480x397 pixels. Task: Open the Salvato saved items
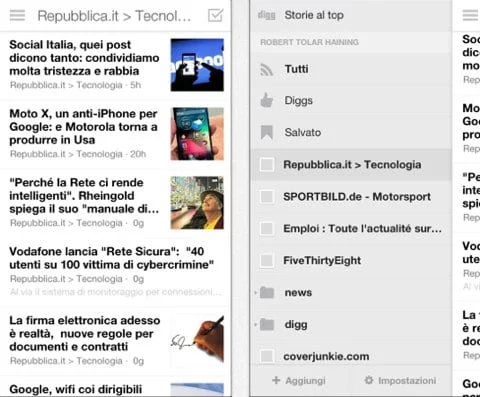coord(303,132)
